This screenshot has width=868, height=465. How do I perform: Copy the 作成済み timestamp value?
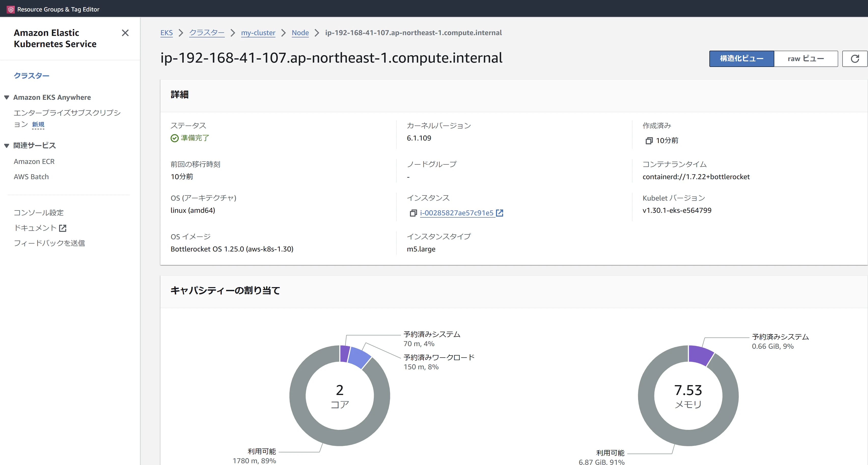coord(649,141)
